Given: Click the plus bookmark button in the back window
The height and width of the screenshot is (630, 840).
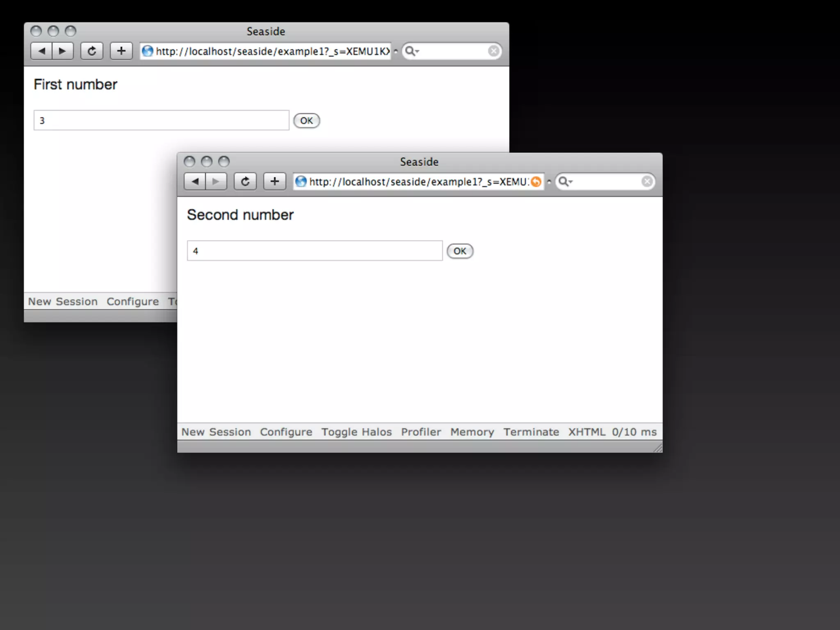Looking at the screenshot, I should (121, 51).
